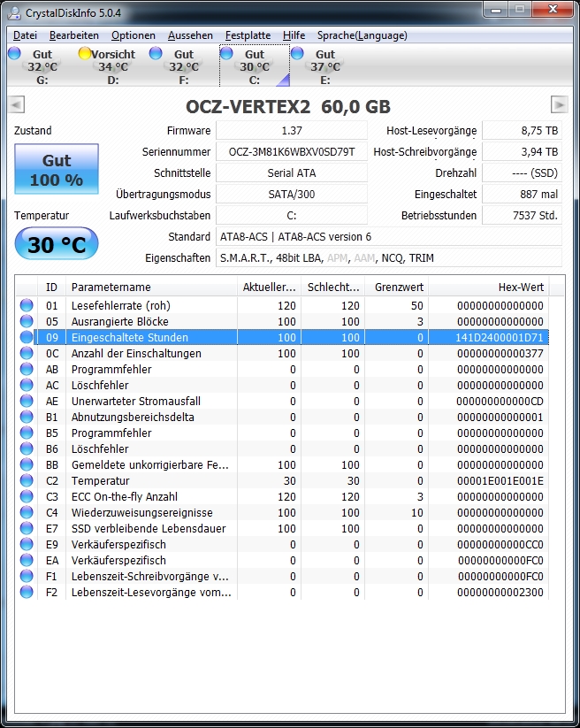Select the Lesefehlerrate (roh) row

[x=283, y=305]
